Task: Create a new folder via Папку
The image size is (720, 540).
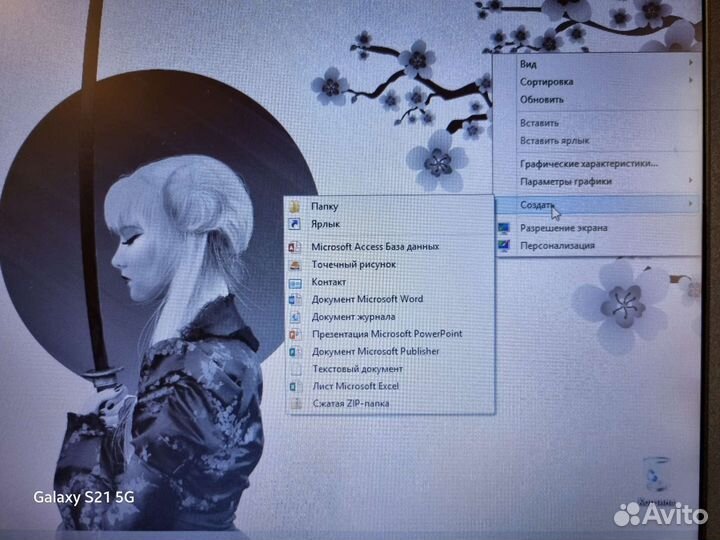Action: pyautogui.click(x=389, y=207)
